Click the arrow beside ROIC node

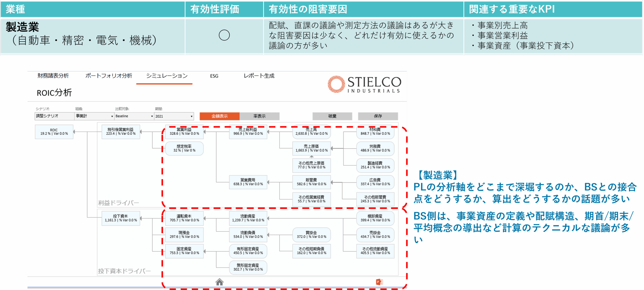74,132
